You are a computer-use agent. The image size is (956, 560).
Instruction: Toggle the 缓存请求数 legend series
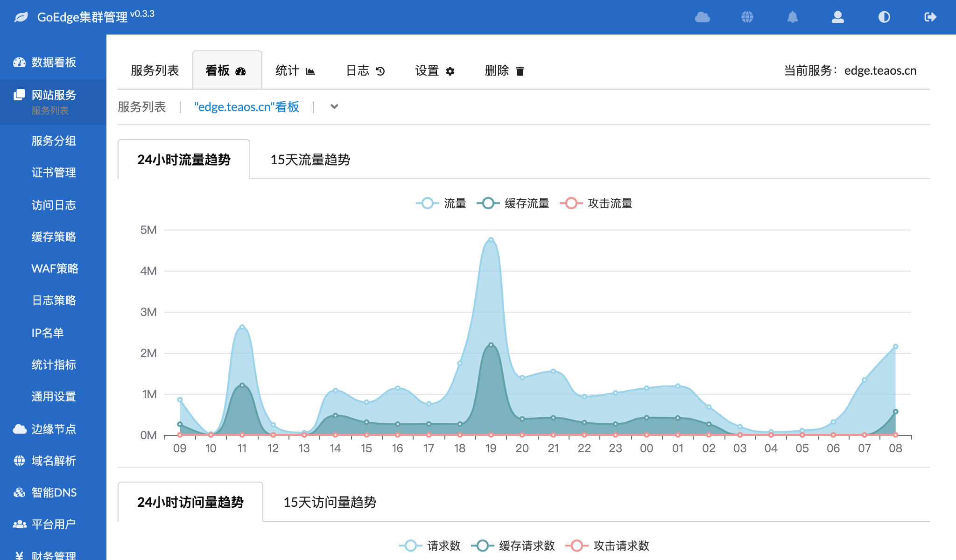pos(513,546)
